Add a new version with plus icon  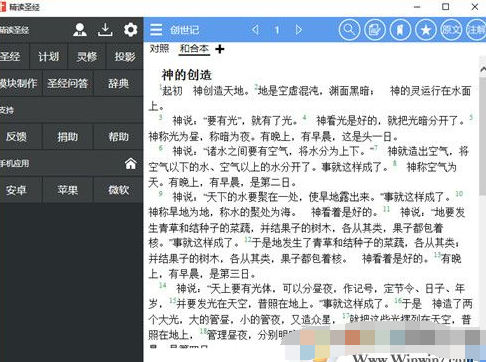coord(220,49)
